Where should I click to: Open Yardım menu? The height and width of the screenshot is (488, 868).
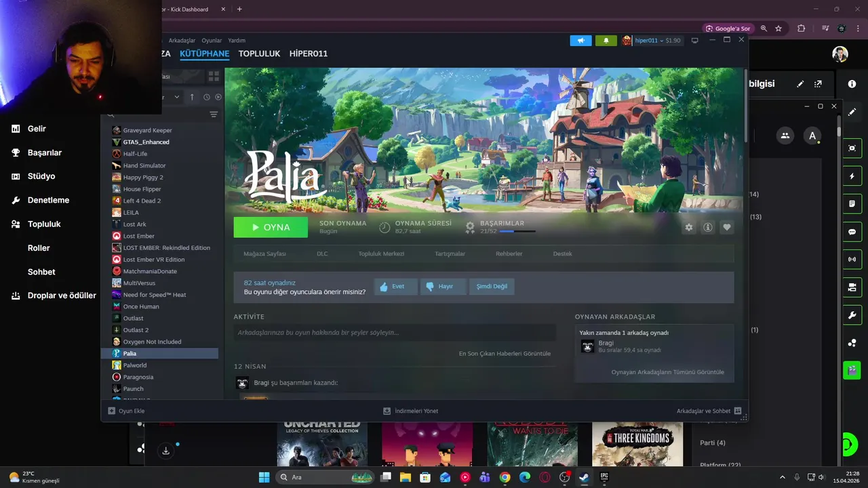tap(237, 41)
